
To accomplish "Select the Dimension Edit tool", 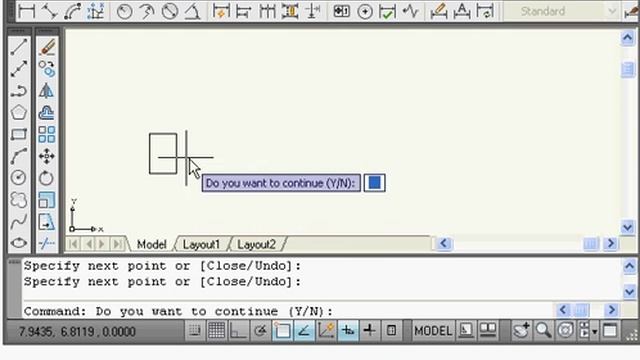I will tap(439, 11).
